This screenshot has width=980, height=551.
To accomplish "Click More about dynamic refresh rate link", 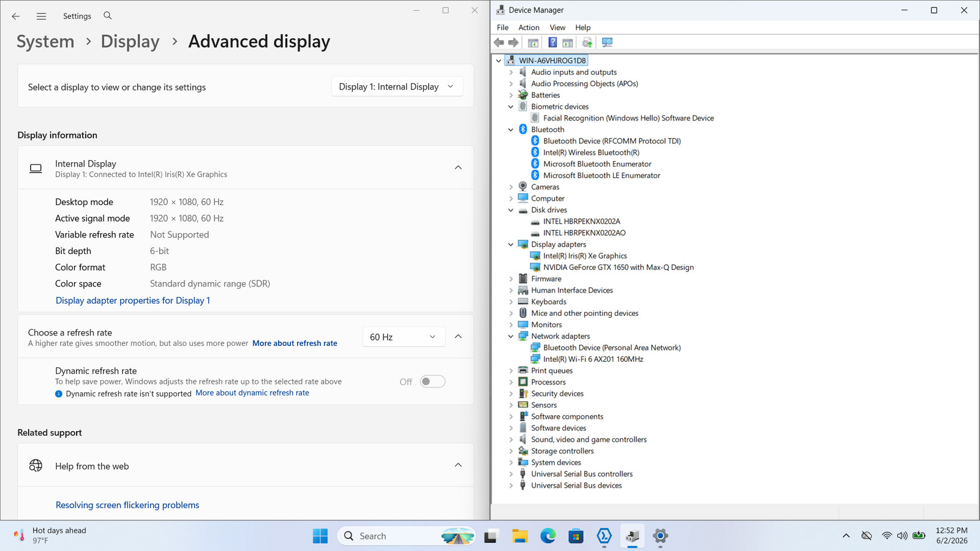I will (x=252, y=393).
